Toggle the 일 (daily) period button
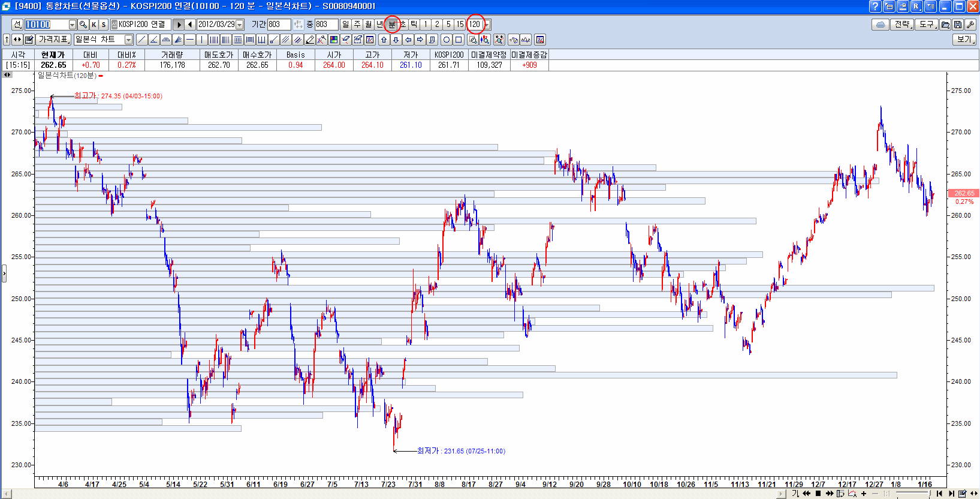This screenshot has height=499, width=980. (346, 25)
